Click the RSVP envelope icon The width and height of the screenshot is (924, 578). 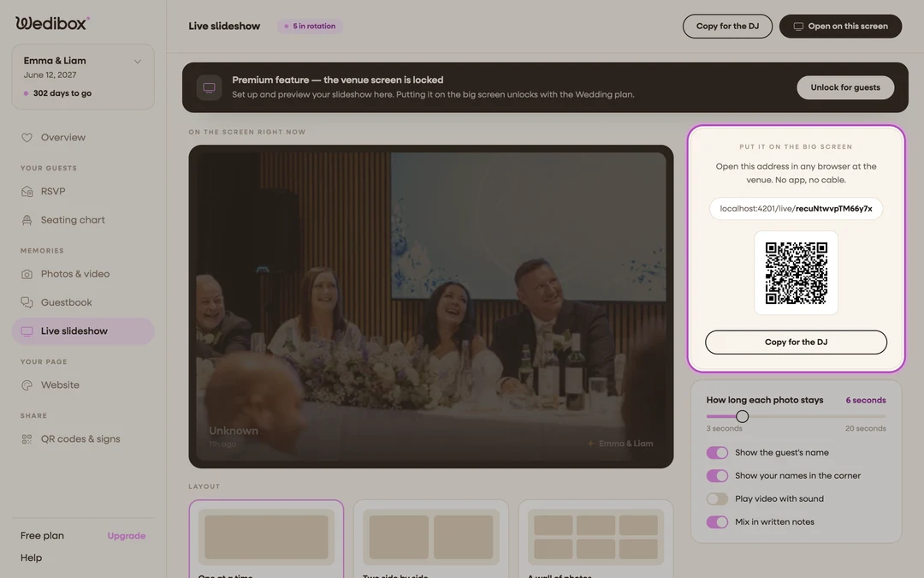27,192
